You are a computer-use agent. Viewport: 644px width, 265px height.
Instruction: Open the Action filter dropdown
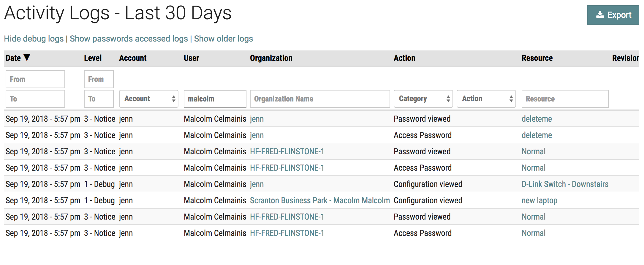pos(486,99)
